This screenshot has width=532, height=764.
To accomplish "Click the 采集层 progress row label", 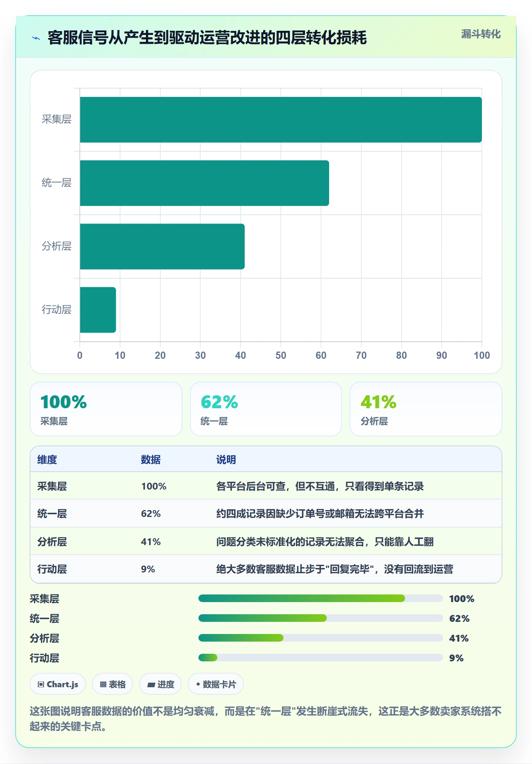I will [44, 599].
